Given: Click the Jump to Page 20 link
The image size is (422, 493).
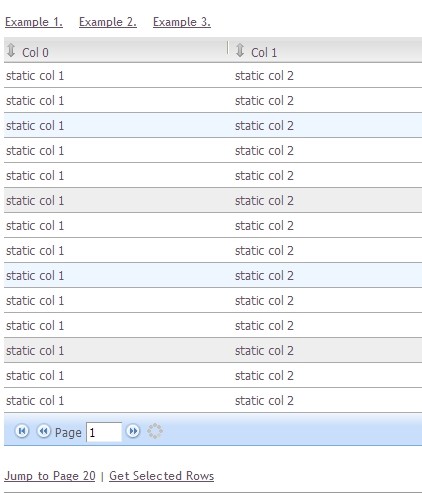Looking at the screenshot, I should (x=50, y=476).
